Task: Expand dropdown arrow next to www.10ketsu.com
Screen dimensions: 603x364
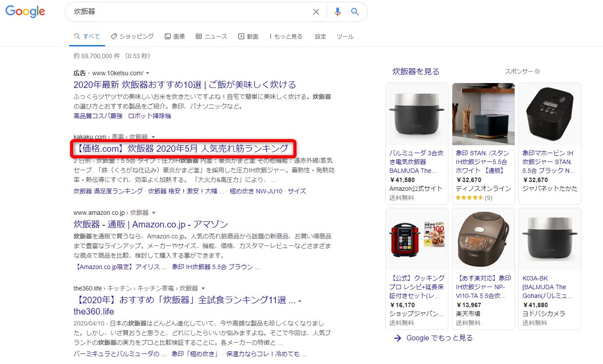Action: point(148,73)
